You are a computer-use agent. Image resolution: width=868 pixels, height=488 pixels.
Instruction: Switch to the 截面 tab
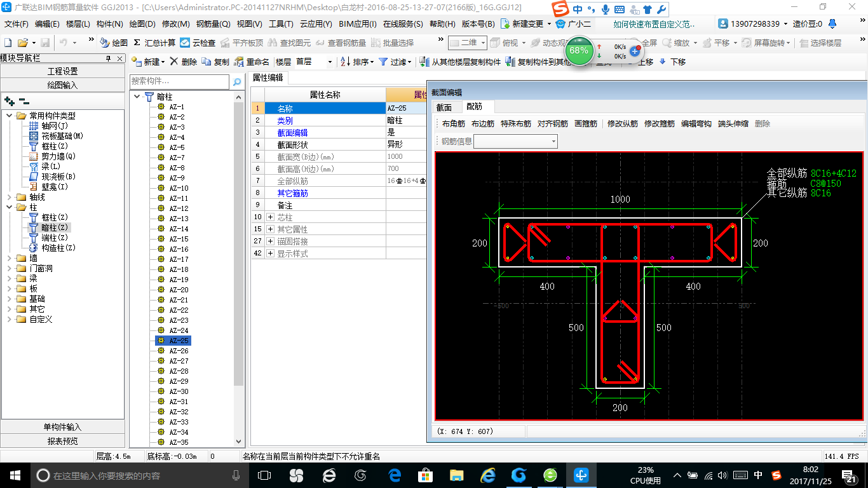[444, 107]
